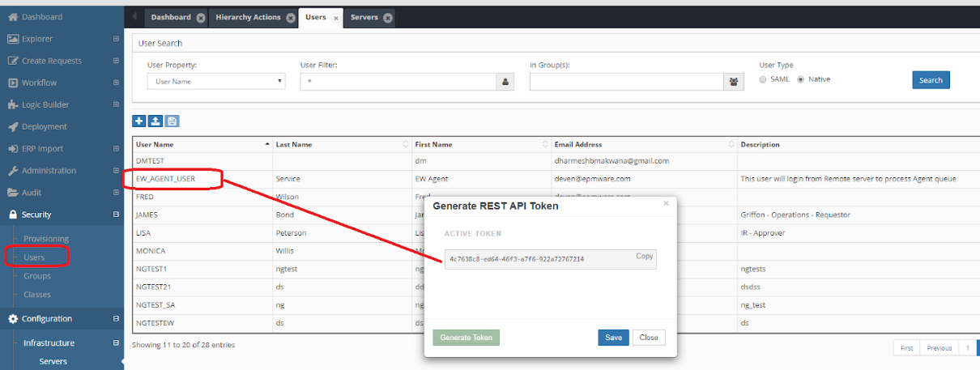980x370 pixels.
Task: Click the user picker icon beside User Filter
Action: click(x=505, y=81)
